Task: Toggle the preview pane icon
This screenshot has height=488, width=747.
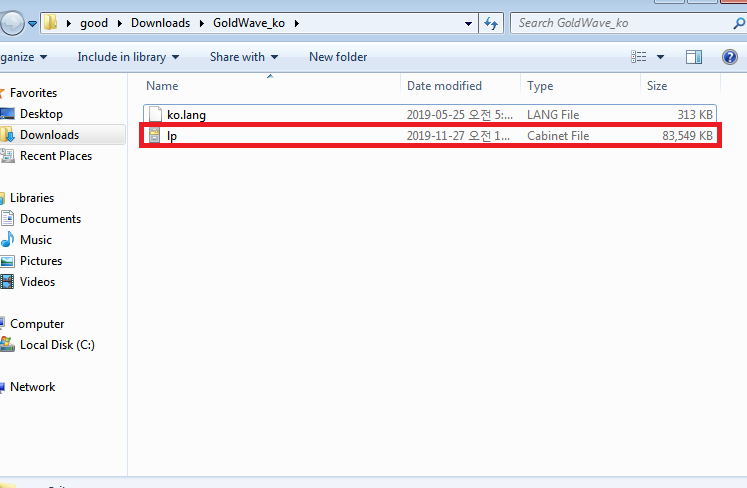Action: point(694,57)
